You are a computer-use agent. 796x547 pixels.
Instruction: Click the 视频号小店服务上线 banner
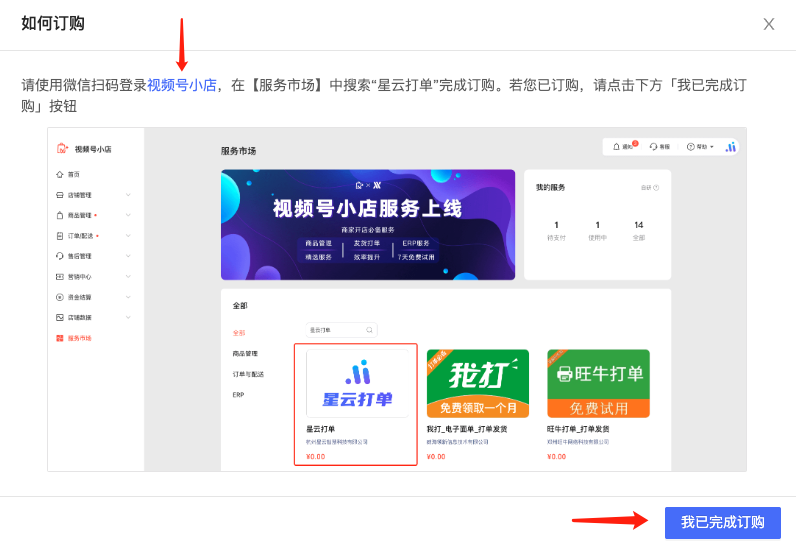point(368,224)
